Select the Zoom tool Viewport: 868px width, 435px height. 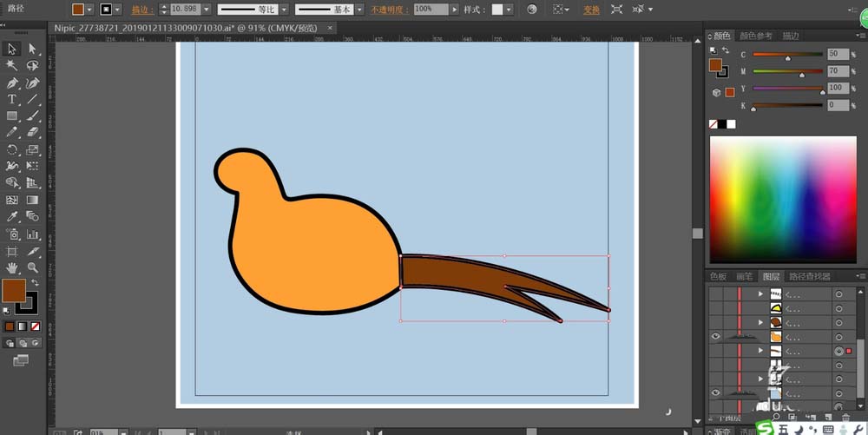(33, 267)
